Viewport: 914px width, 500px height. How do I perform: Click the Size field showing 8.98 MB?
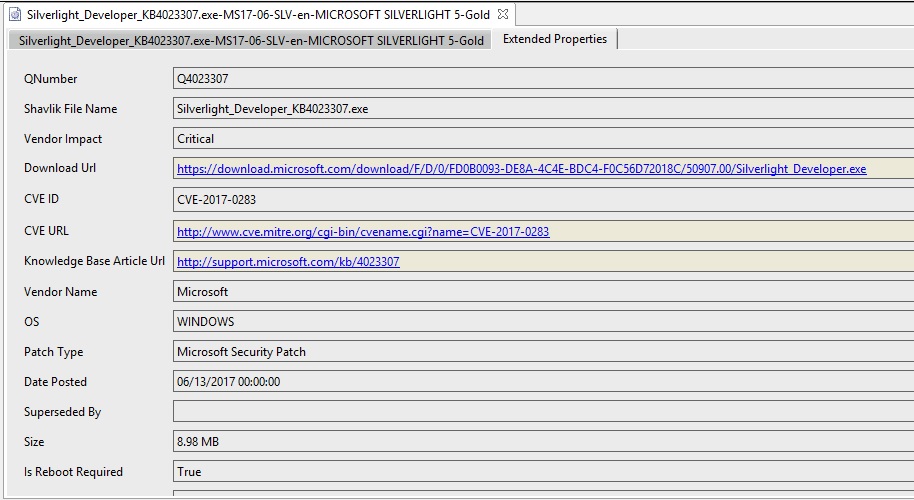(x=543, y=442)
